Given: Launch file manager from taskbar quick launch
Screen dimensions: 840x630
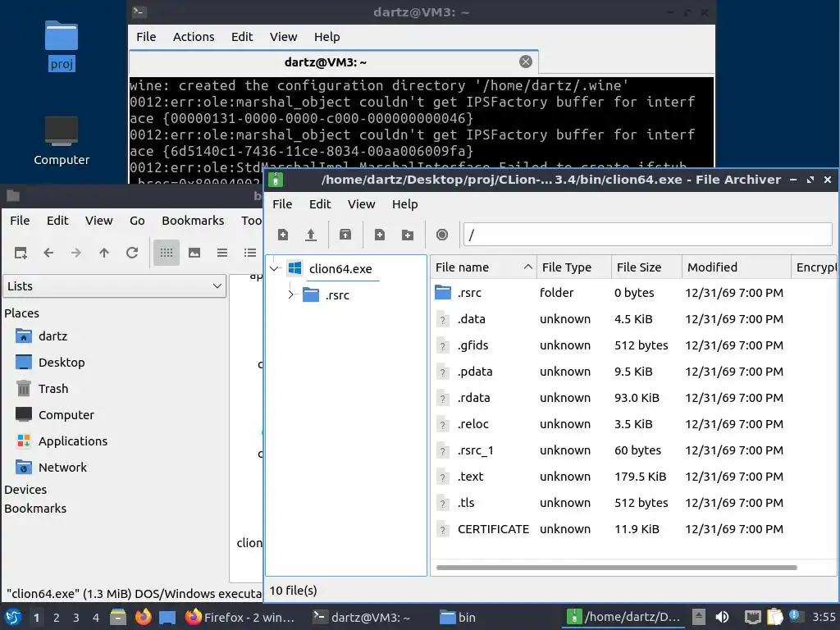Looking at the screenshot, I should pyautogui.click(x=118, y=617).
